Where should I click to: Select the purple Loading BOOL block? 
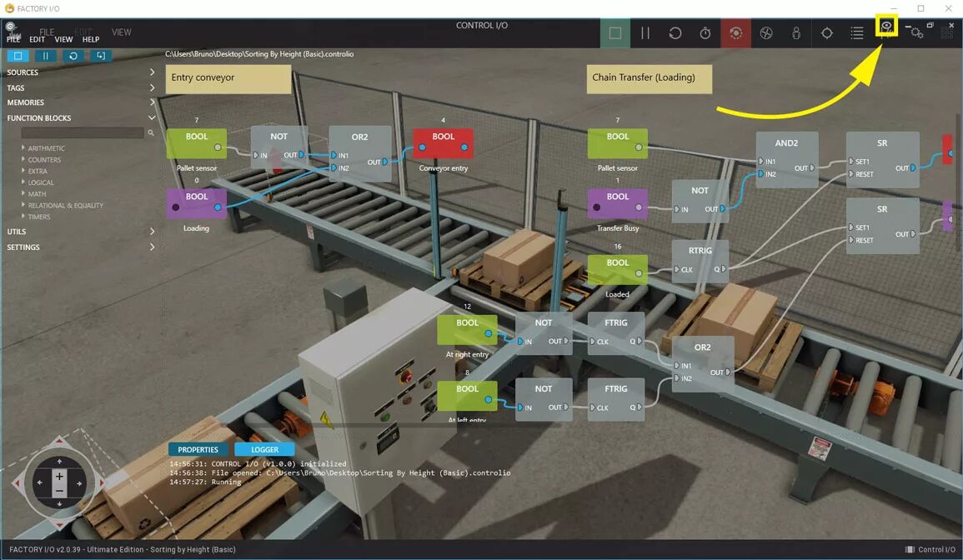pos(197,203)
